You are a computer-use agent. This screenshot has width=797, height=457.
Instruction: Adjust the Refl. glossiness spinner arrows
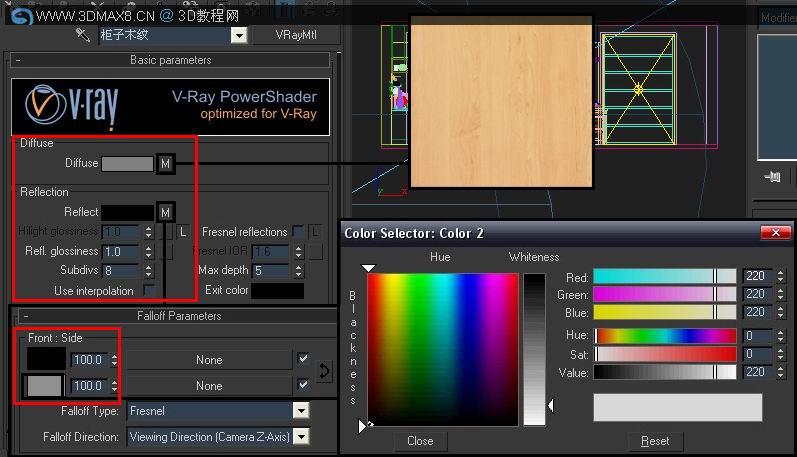click(x=148, y=252)
